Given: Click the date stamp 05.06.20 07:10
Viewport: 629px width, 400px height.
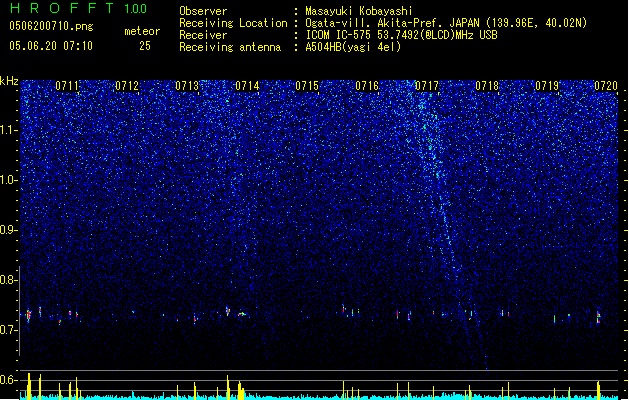Looking at the screenshot, I should pyautogui.click(x=51, y=46).
